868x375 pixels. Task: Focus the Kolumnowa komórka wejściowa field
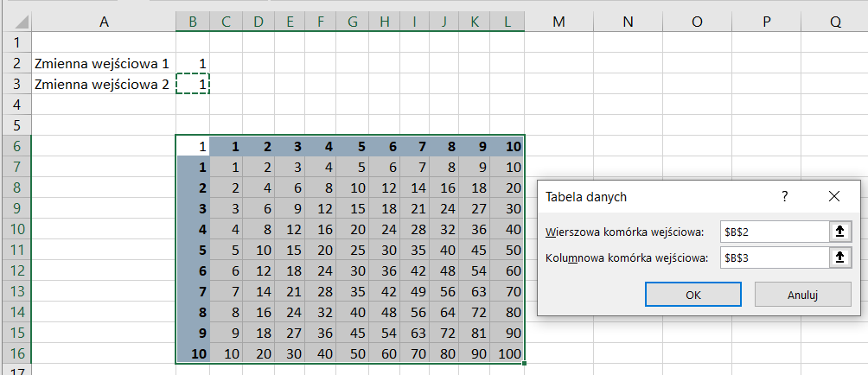pos(775,257)
